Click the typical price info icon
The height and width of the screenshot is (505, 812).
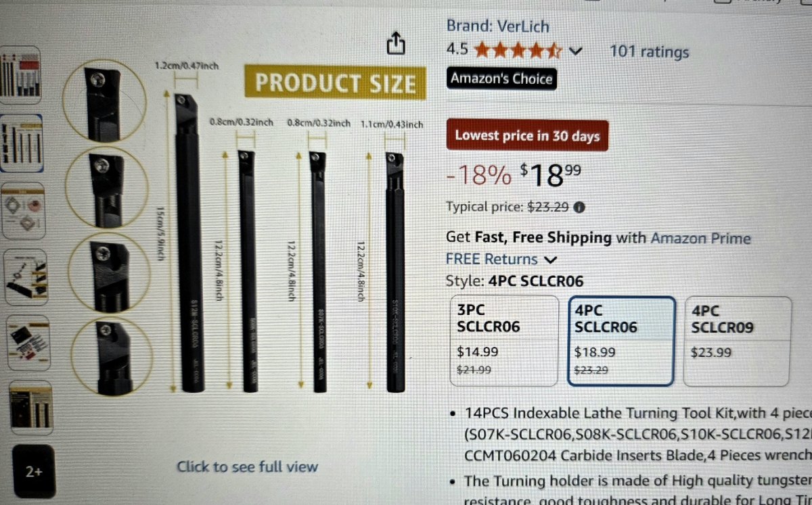pos(579,208)
